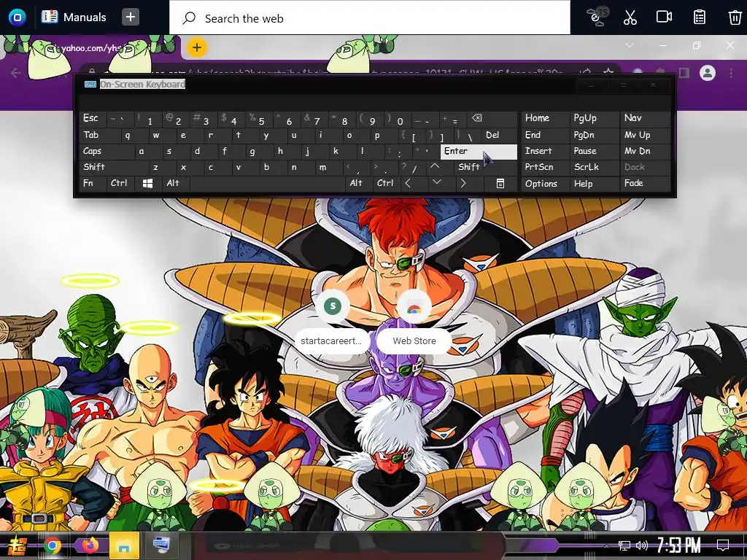Toggle the left Alt key
Screen dimensions: 747x560
tap(176, 183)
